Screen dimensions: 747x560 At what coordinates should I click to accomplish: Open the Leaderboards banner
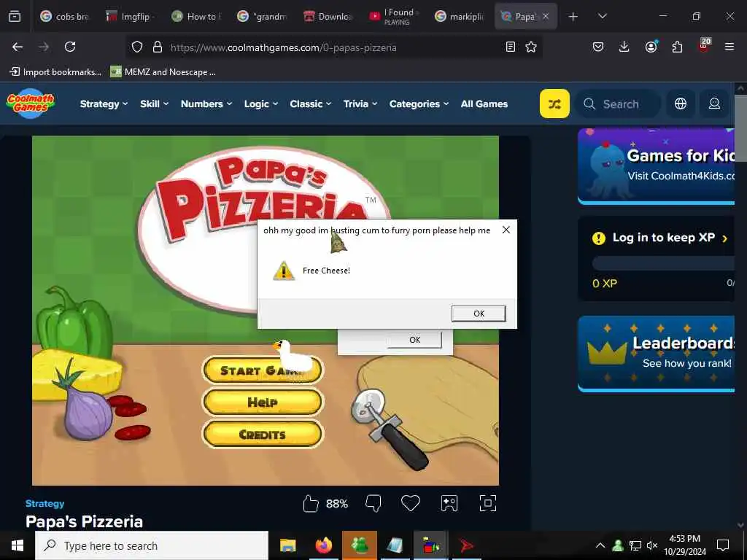point(656,354)
